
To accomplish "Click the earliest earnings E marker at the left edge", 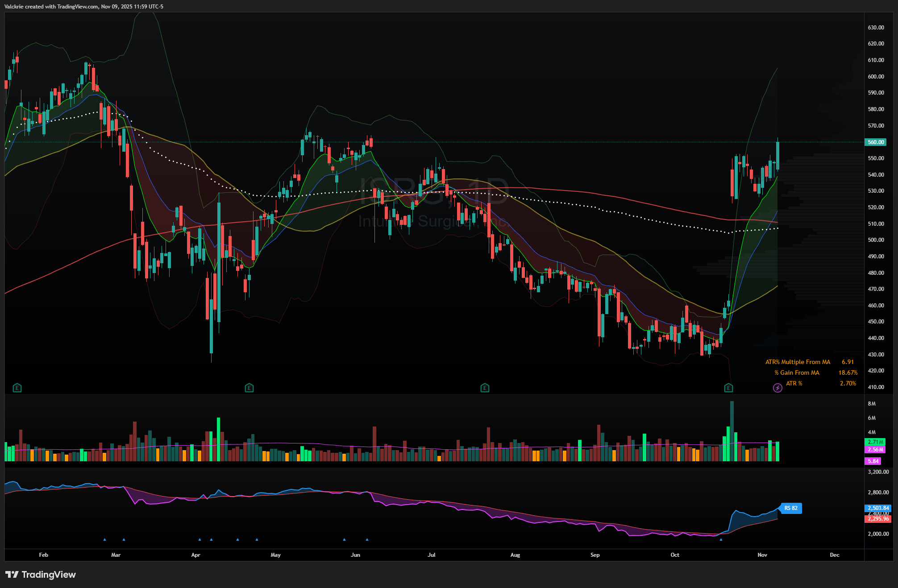I will [17, 388].
